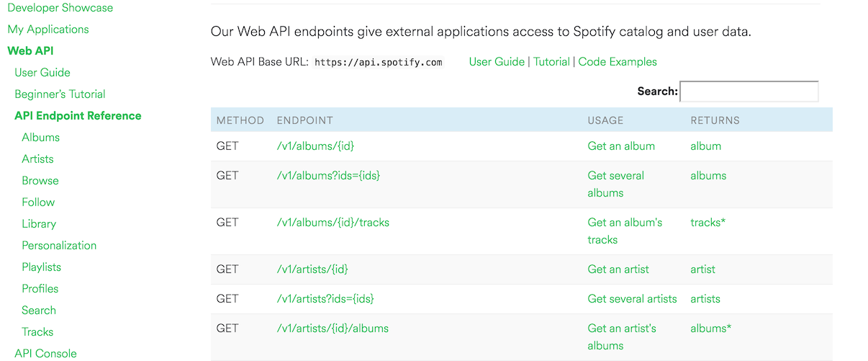Click the 'Get an album' usage link
The height and width of the screenshot is (361, 868).
621,146
